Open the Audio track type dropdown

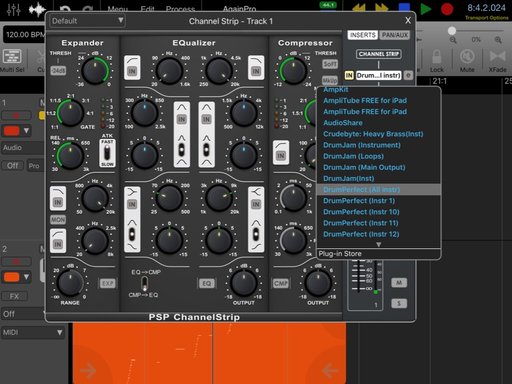(x=23, y=148)
